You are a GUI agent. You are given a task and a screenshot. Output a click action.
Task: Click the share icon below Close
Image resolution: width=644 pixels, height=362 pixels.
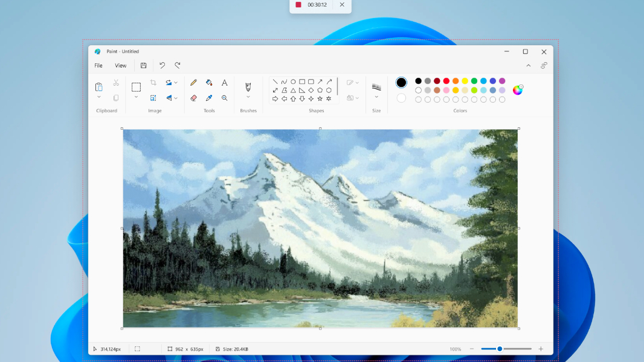click(x=544, y=66)
